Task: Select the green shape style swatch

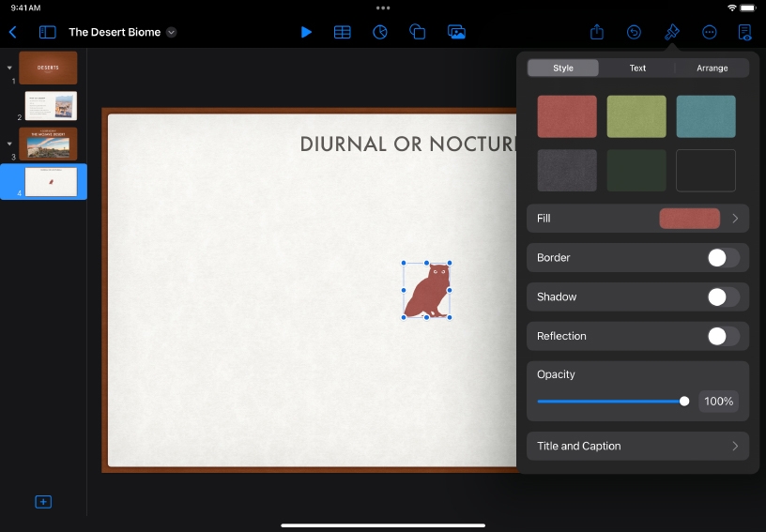Action: coord(636,116)
